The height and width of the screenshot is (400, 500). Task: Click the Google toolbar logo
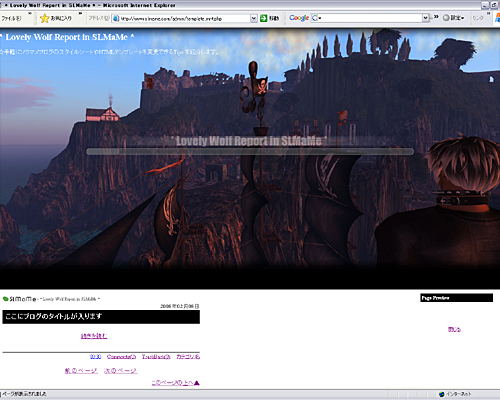coord(299,18)
